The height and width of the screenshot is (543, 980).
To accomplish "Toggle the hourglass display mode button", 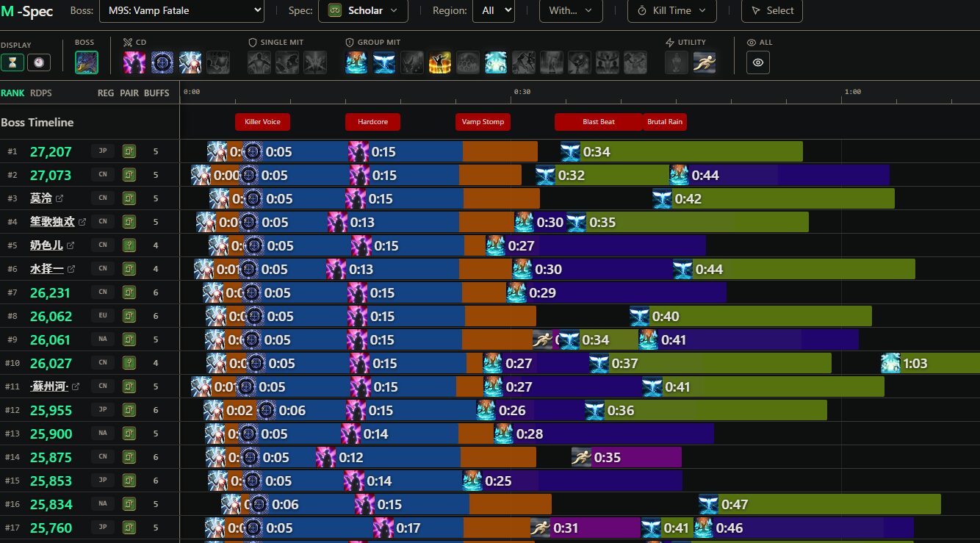I will coord(12,62).
